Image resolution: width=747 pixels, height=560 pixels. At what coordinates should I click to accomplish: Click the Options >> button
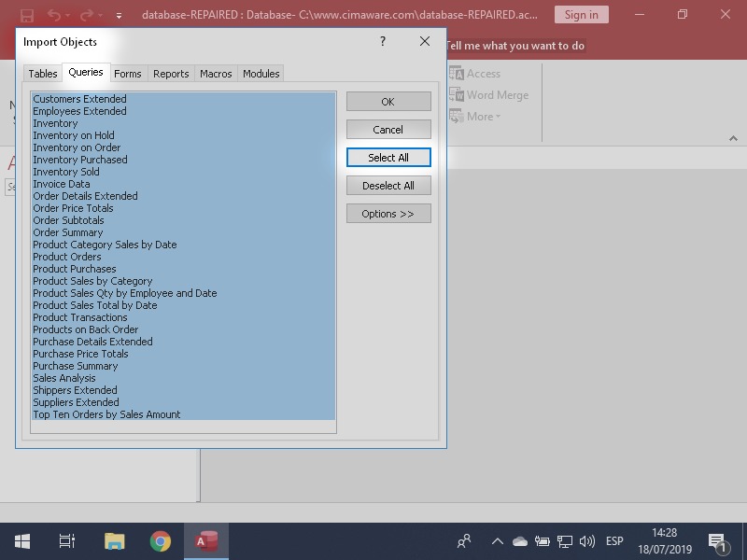pyautogui.click(x=388, y=213)
